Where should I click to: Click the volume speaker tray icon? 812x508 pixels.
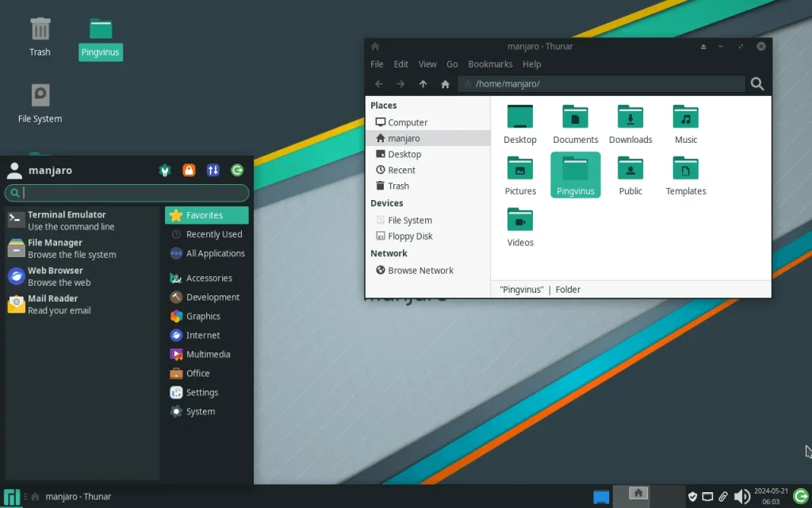click(741, 497)
